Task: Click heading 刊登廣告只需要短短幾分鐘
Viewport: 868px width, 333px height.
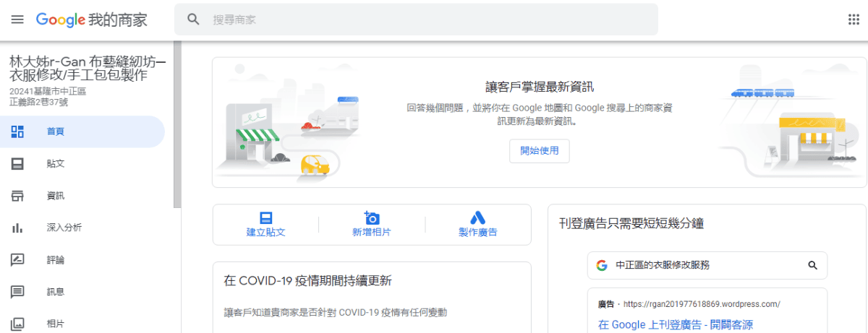Action: click(x=631, y=223)
